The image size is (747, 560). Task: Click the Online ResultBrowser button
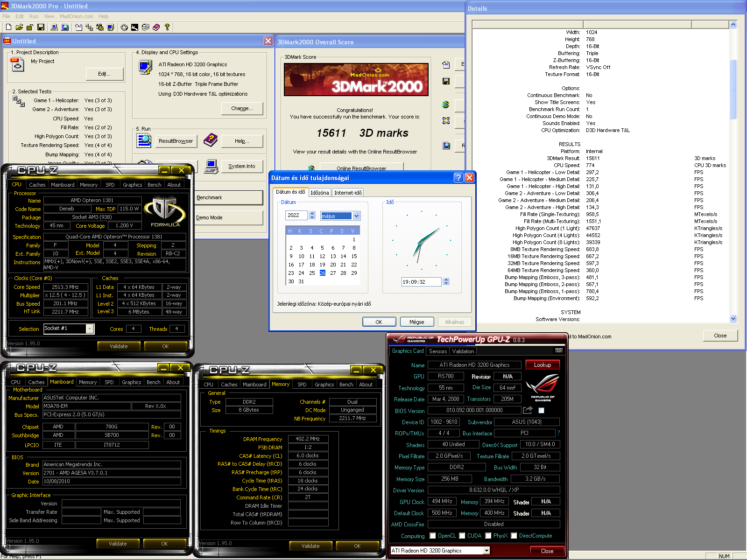pos(361,168)
